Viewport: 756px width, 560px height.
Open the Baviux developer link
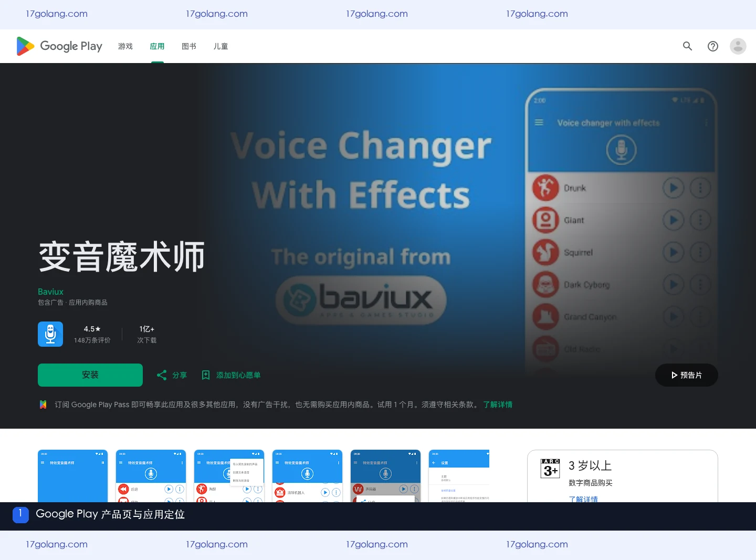[x=50, y=292]
